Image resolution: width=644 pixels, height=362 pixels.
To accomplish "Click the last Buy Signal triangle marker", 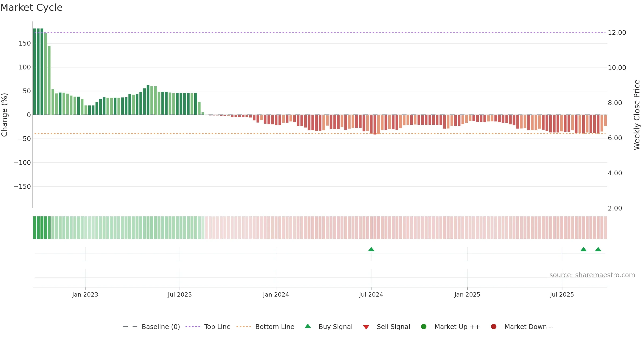I will (598, 249).
